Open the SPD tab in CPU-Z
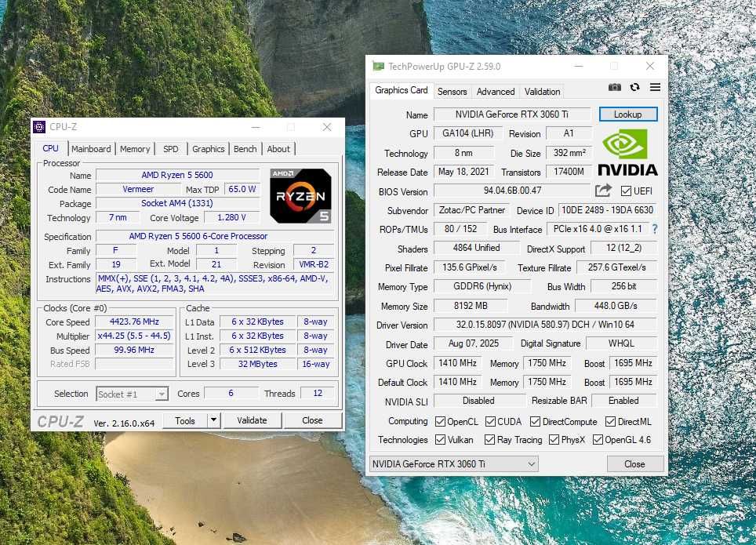The image size is (756, 545). coord(171,149)
